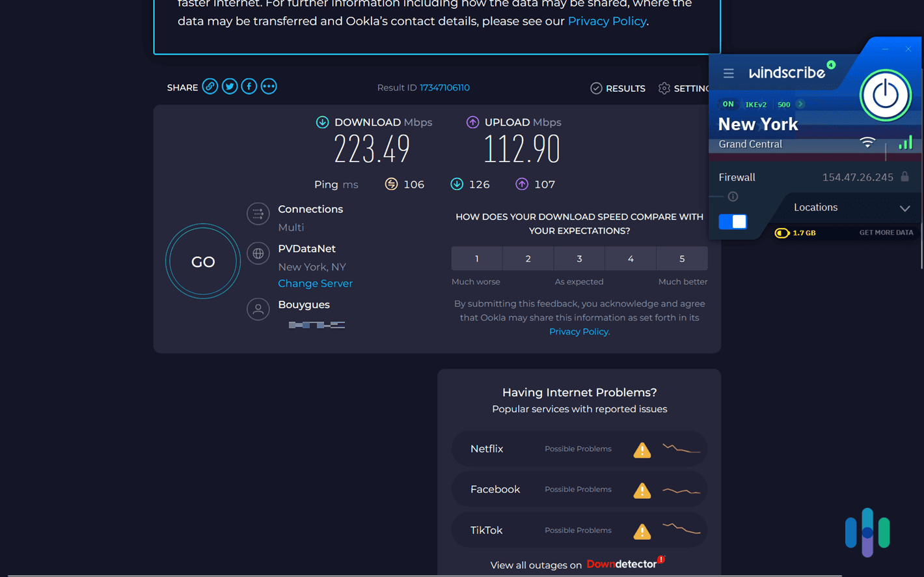The height and width of the screenshot is (577, 924).
Task: Share the speedtest result on Twitter
Action: tap(229, 86)
